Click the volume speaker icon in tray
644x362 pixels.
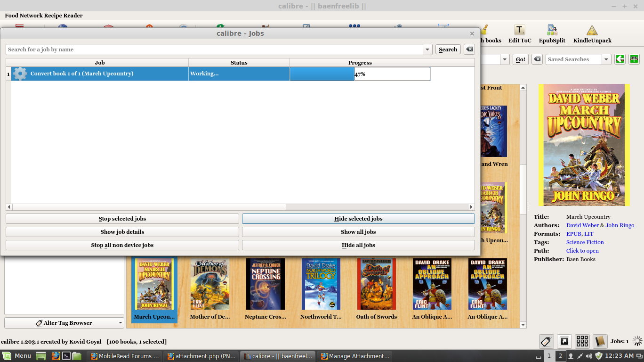(x=589, y=356)
